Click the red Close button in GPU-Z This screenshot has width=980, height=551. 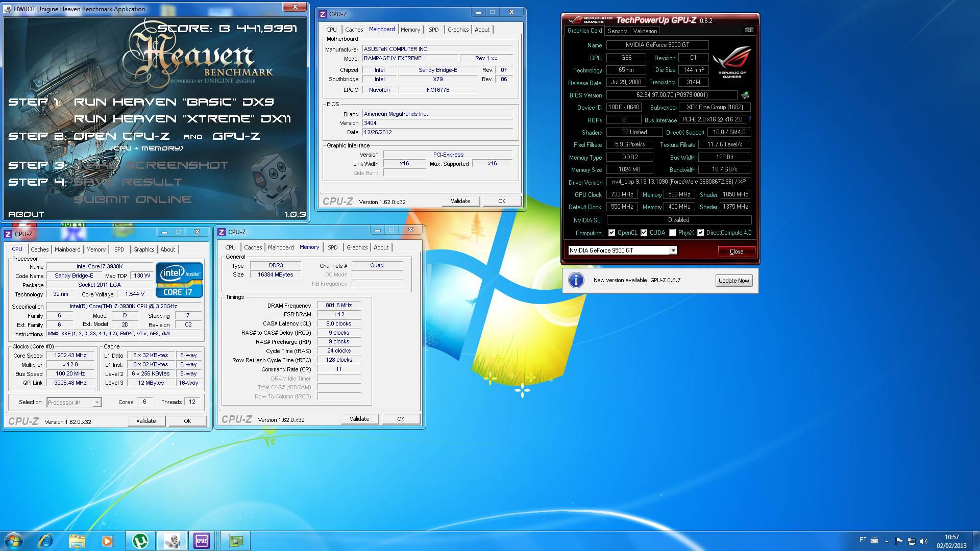pos(736,251)
